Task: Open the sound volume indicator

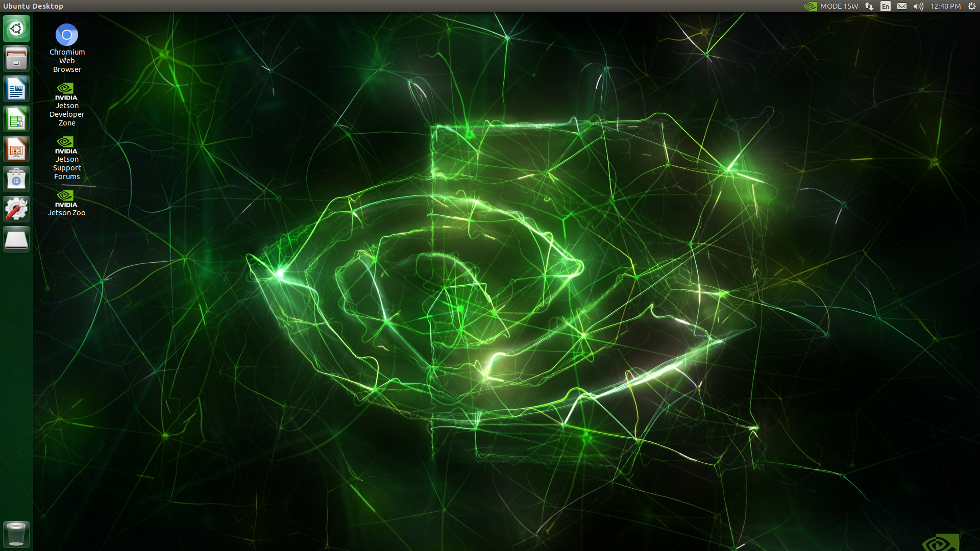Action: pyautogui.click(x=918, y=6)
